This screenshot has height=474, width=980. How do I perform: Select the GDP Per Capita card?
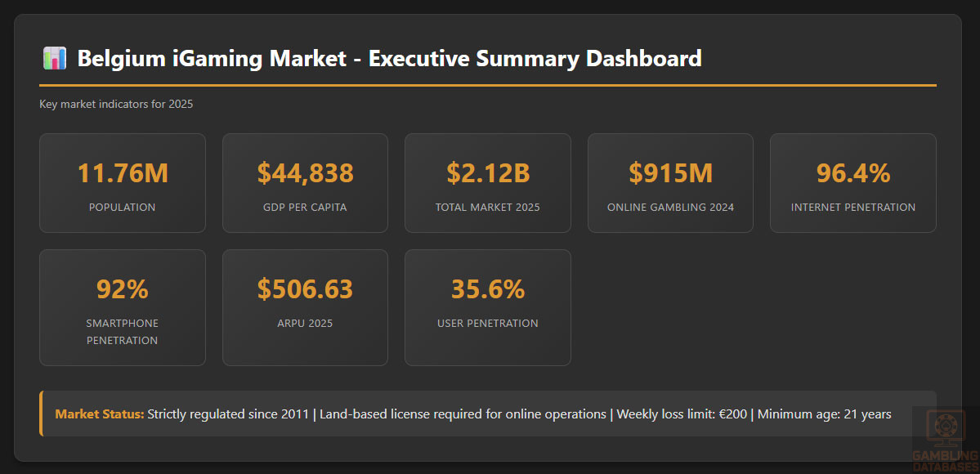(x=305, y=183)
